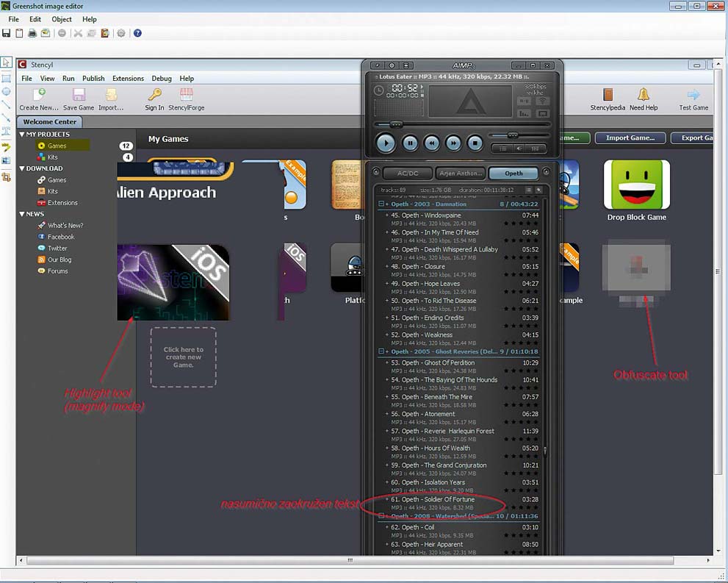Click Save Game in Stencyl toolbar

tap(79, 99)
